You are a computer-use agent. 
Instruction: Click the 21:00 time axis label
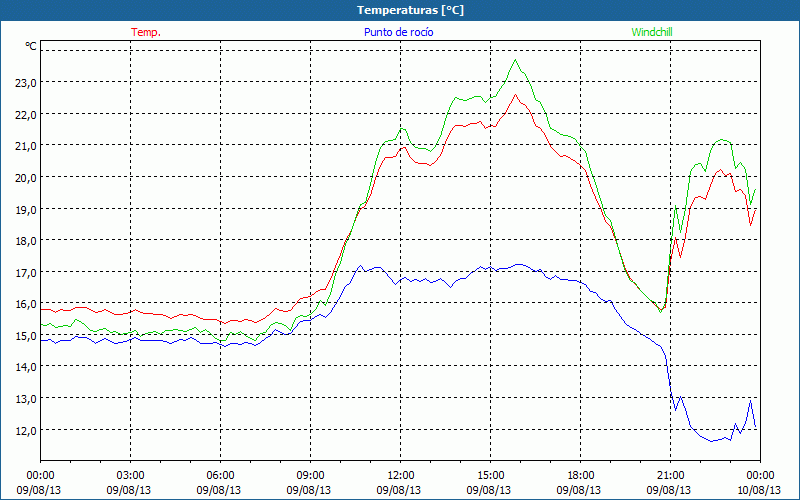tap(669, 476)
